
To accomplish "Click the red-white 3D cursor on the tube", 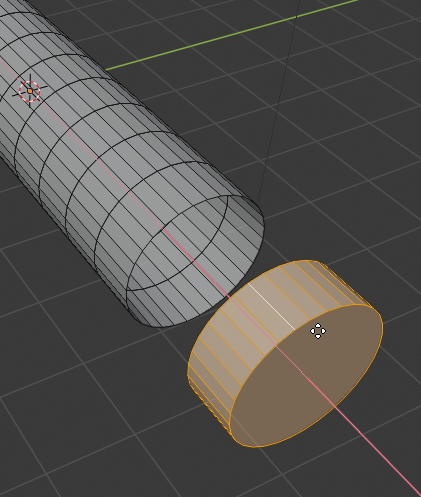I will (30, 91).
